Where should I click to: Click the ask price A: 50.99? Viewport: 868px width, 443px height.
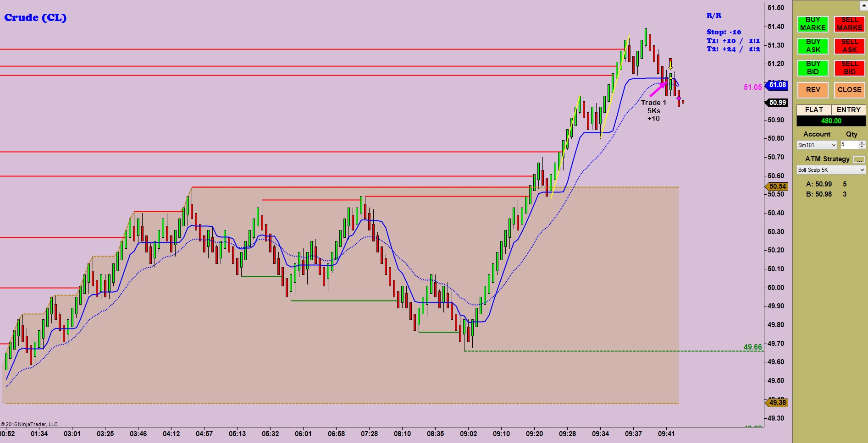819,184
